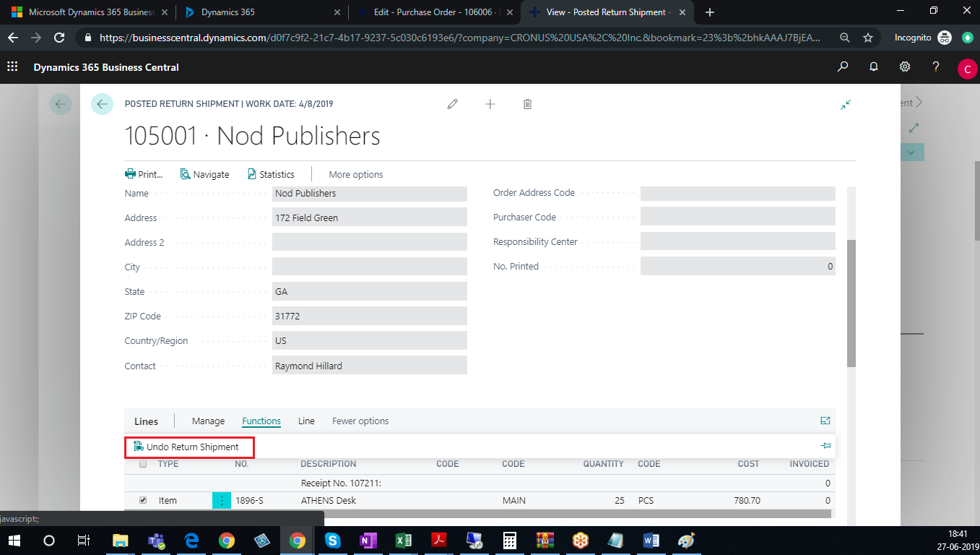980x555 pixels.
Task: Click the browser back arrow
Action: pyautogui.click(x=13, y=38)
